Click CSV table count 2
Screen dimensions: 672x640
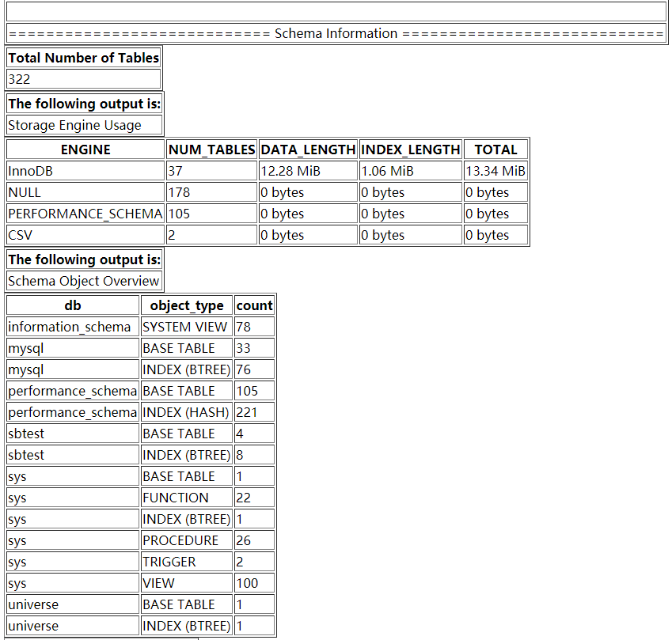[x=211, y=235]
